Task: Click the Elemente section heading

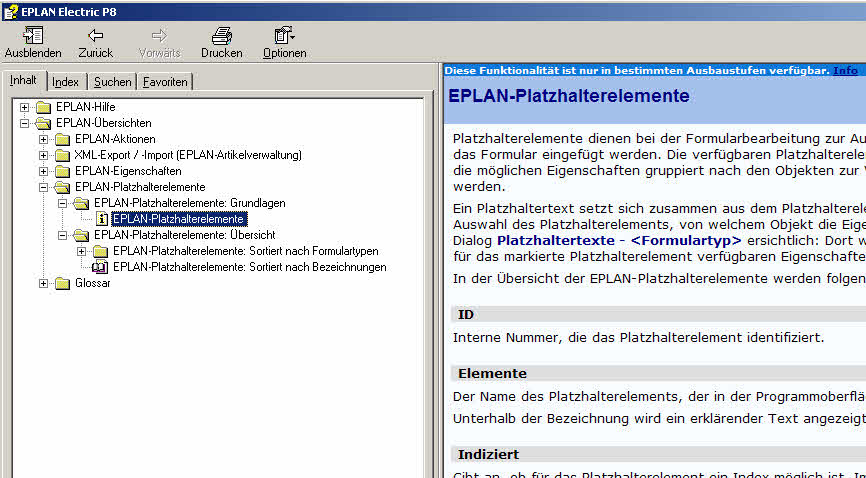Action: (x=492, y=374)
